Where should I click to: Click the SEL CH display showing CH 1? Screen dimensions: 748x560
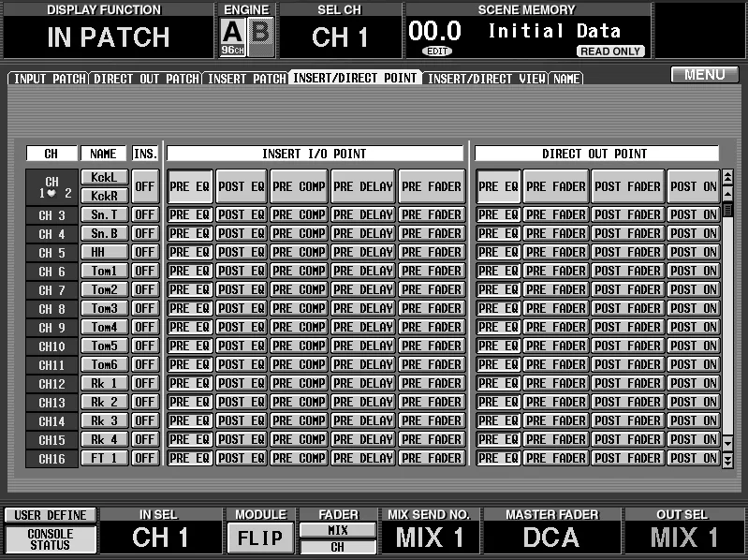click(x=340, y=37)
